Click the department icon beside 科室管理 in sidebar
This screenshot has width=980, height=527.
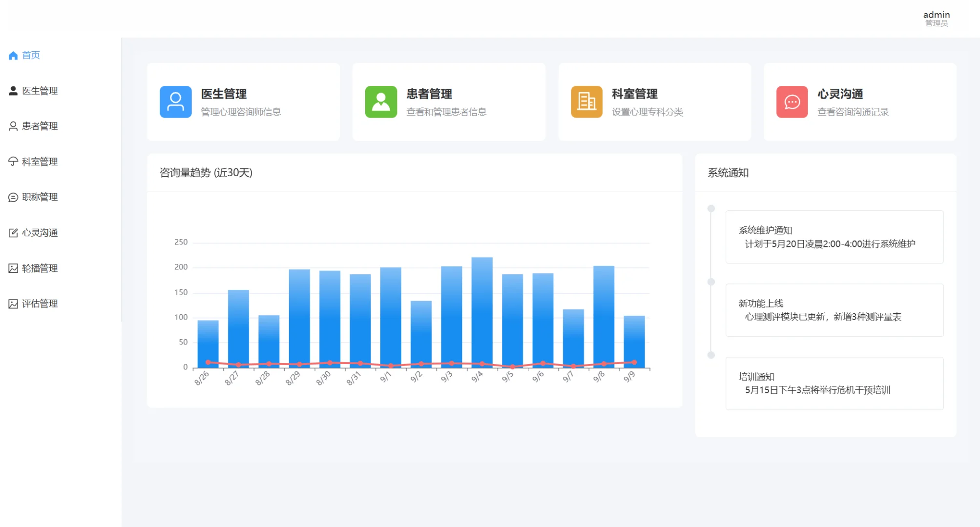click(12, 162)
